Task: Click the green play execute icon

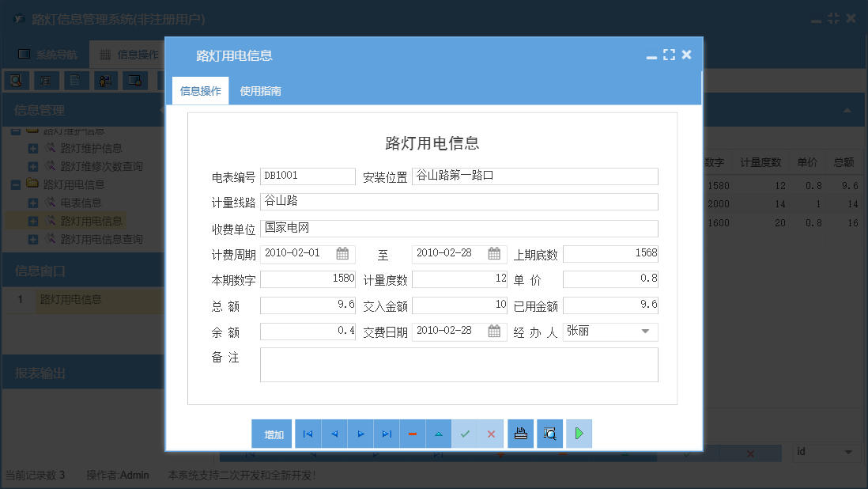Action: point(579,434)
